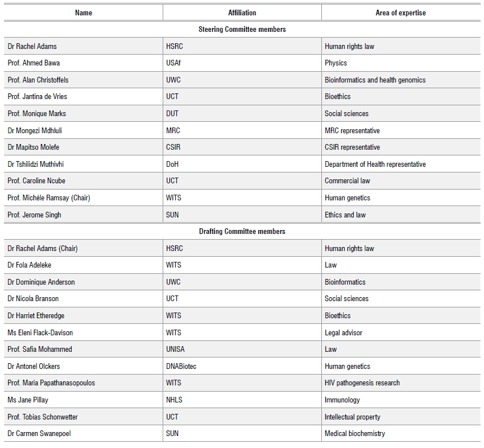Screen dimensions: 484x448
Task: Click the Medical biochemistry expertise cell
Action: [354, 434]
